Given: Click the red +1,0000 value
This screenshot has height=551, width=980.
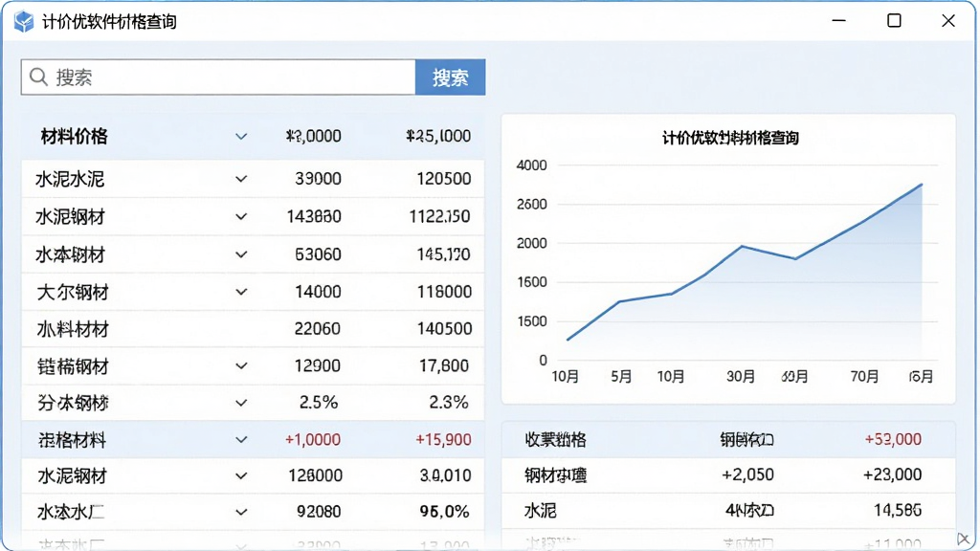Looking at the screenshot, I should 313,439.
